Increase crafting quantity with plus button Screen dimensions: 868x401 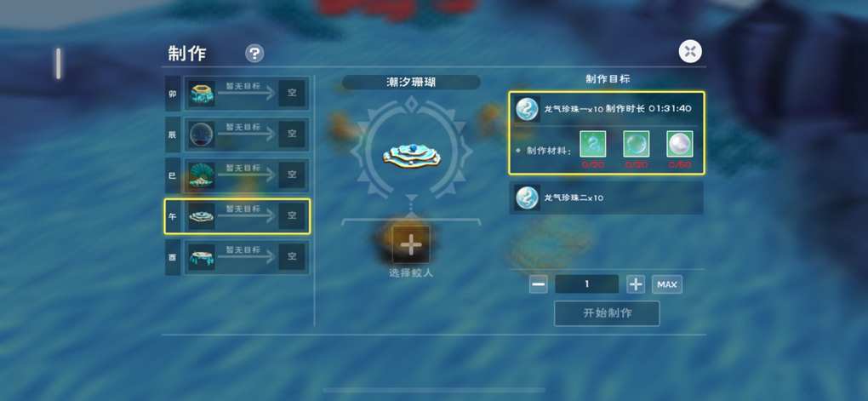point(636,284)
